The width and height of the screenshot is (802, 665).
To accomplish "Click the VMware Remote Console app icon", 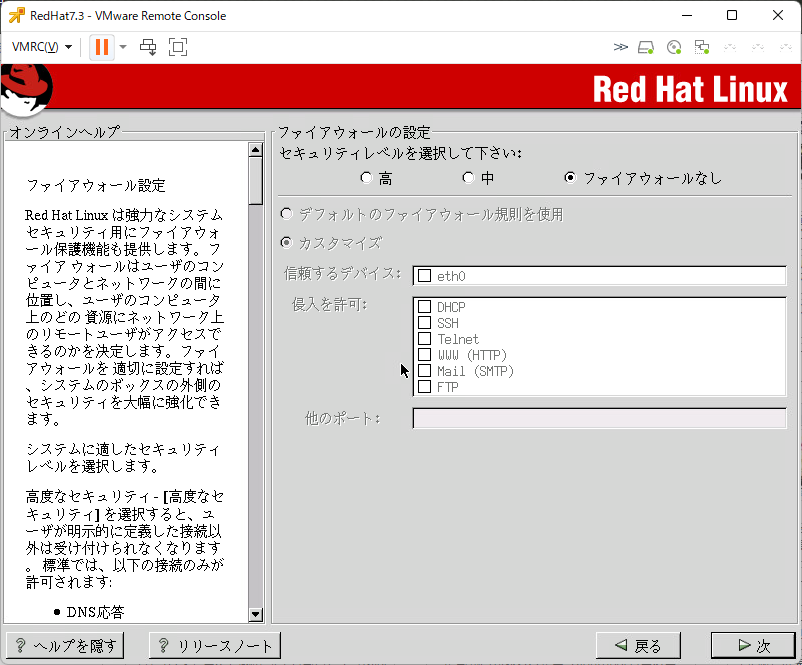I will point(16,15).
